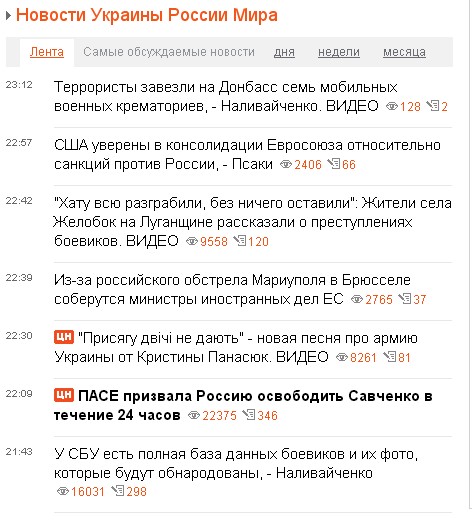Click the 16031 views count

click(88, 492)
